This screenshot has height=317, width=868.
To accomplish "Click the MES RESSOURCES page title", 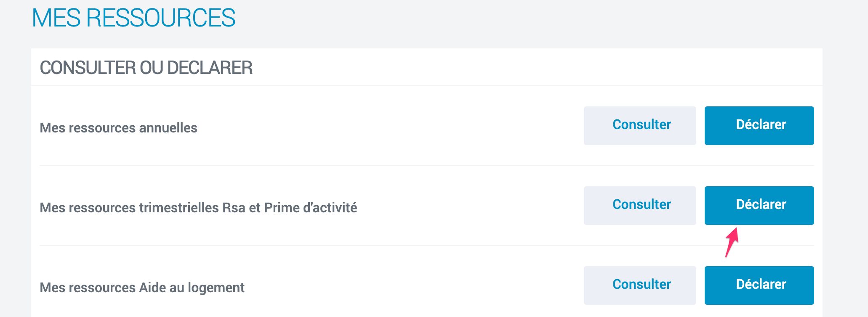I will tap(133, 18).
